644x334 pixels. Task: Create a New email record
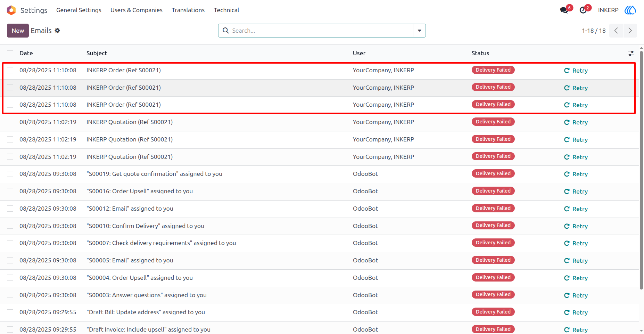[18, 31]
